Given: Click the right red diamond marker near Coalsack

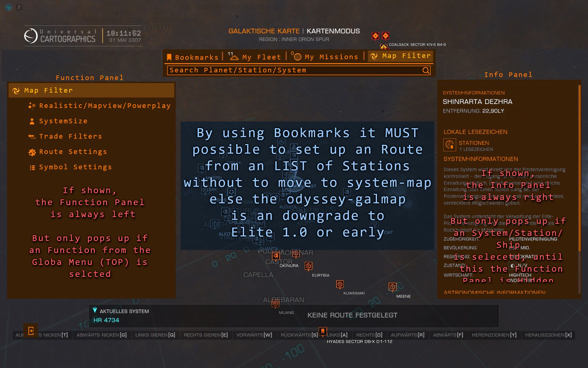Looking at the screenshot, I should point(386,36).
